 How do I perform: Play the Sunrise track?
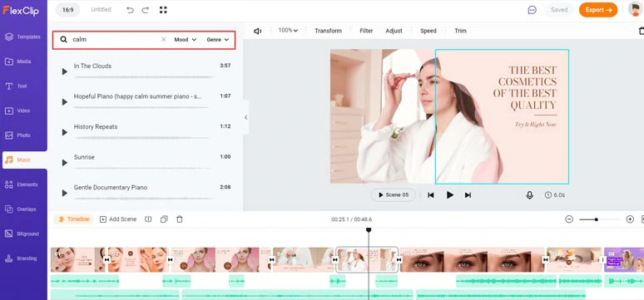coord(64,163)
